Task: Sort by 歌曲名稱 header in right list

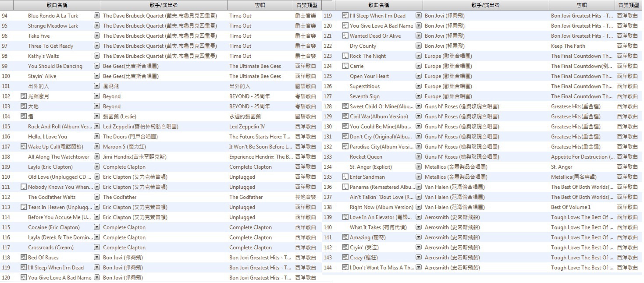Action: point(379,5)
